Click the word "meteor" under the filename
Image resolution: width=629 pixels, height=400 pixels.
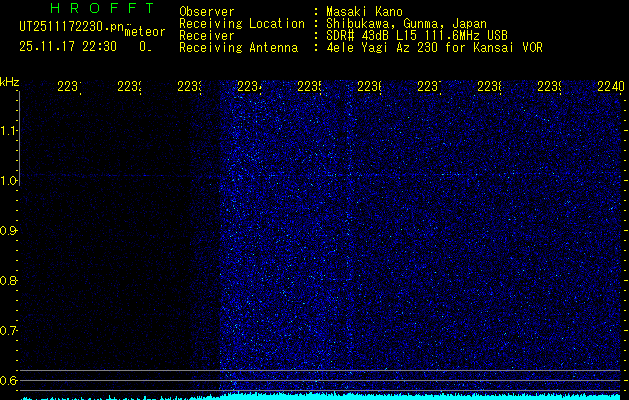(x=145, y=32)
